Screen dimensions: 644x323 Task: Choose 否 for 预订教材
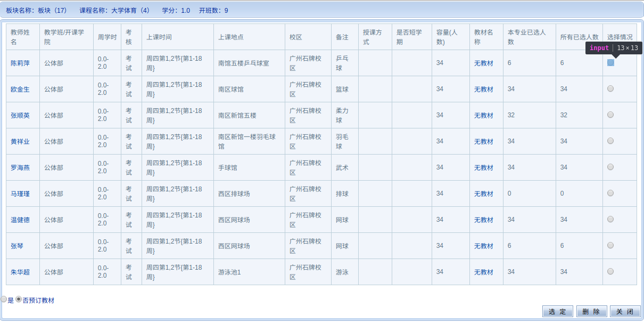point(19,300)
